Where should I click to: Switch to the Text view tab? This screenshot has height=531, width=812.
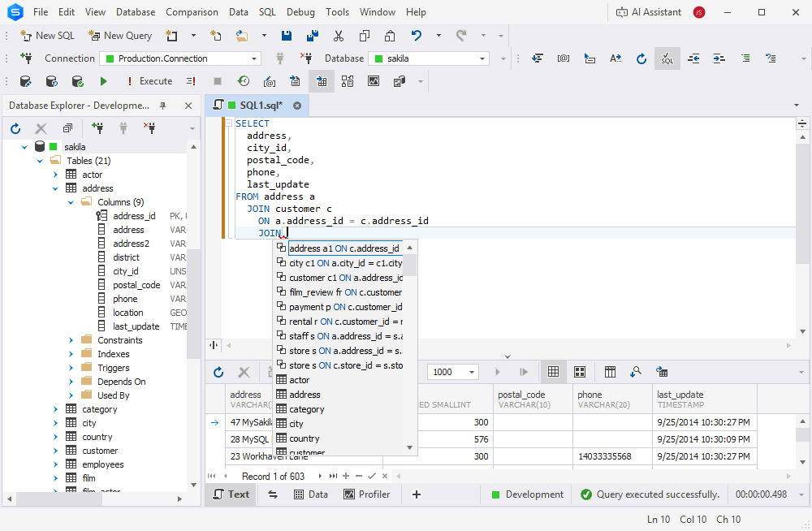(x=231, y=494)
